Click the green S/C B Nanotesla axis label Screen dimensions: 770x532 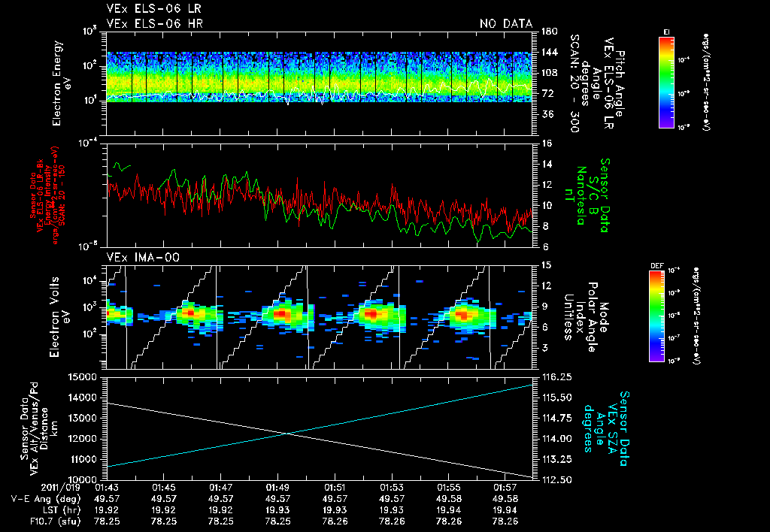pos(591,195)
